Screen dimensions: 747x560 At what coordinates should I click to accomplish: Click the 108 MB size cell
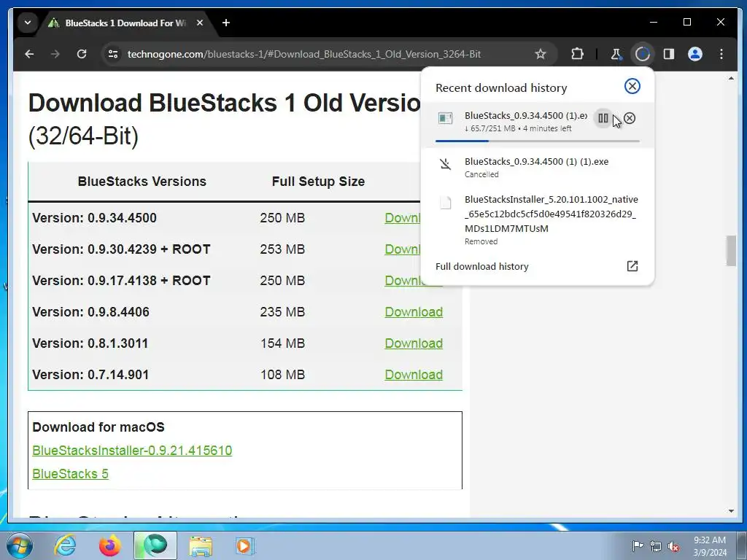click(282, 375)
